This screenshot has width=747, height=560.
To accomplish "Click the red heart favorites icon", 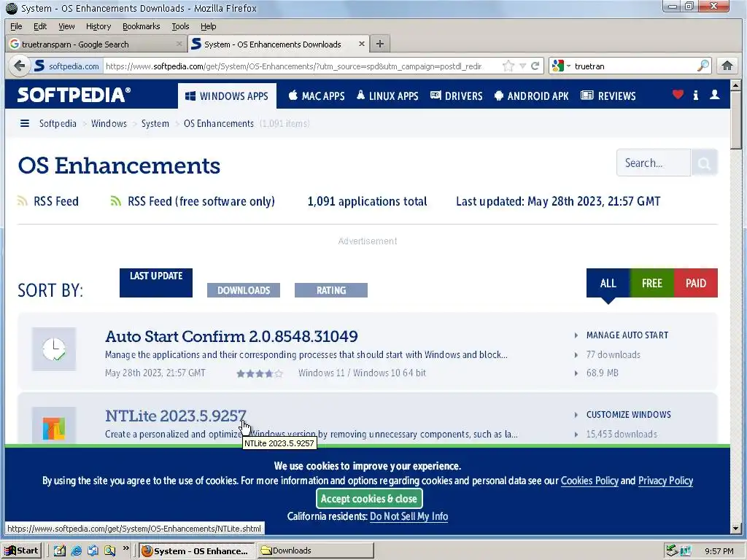I will pos(678,95).
